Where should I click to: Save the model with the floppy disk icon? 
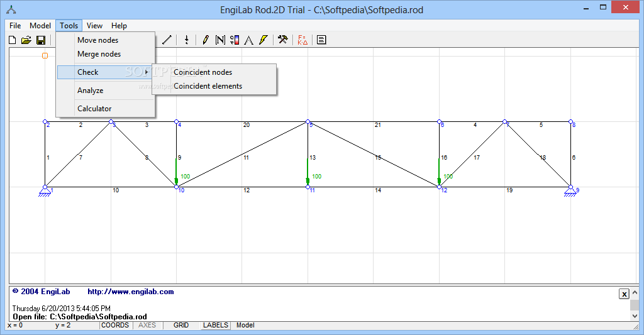(x=41, y=40)
